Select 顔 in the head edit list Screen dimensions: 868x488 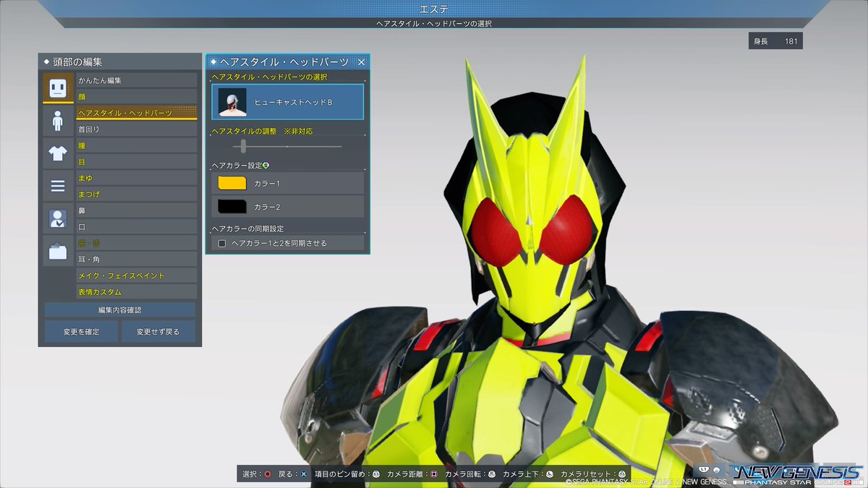click(137, 97)
